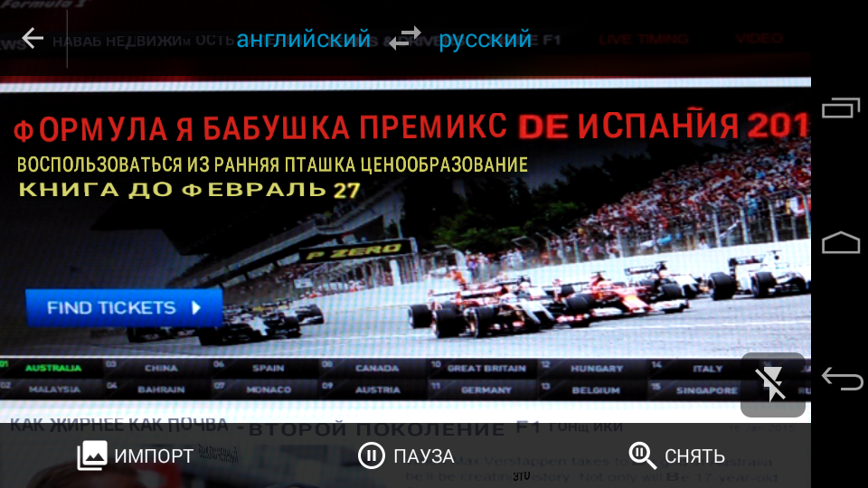Tap the back arrow icon
Screen dimensions: 868x488
coord(33,38)
